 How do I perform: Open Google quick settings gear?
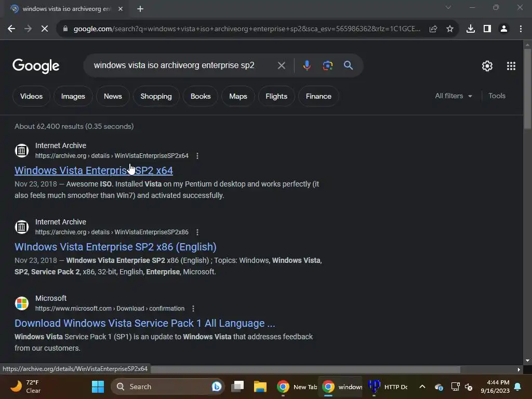tap(487, 66)
